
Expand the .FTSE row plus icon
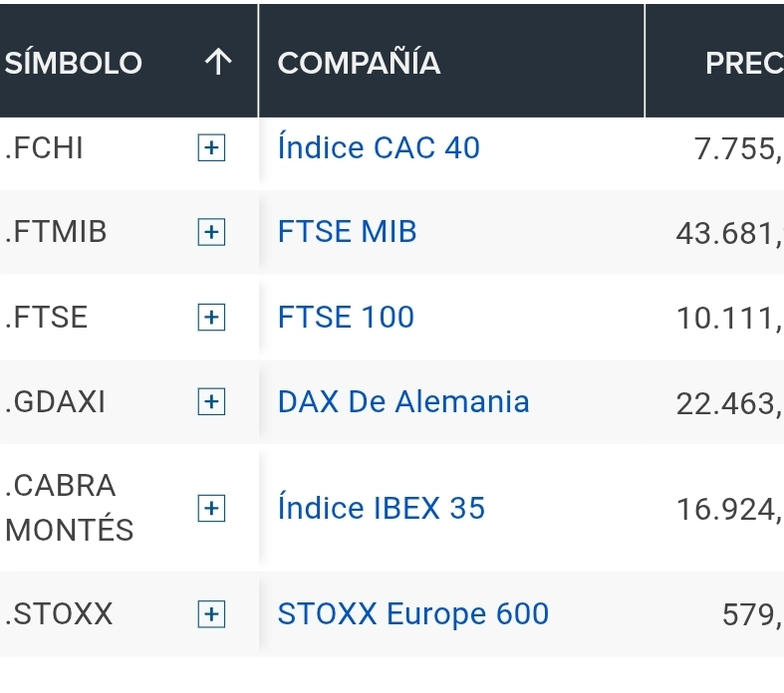point(210,318)
